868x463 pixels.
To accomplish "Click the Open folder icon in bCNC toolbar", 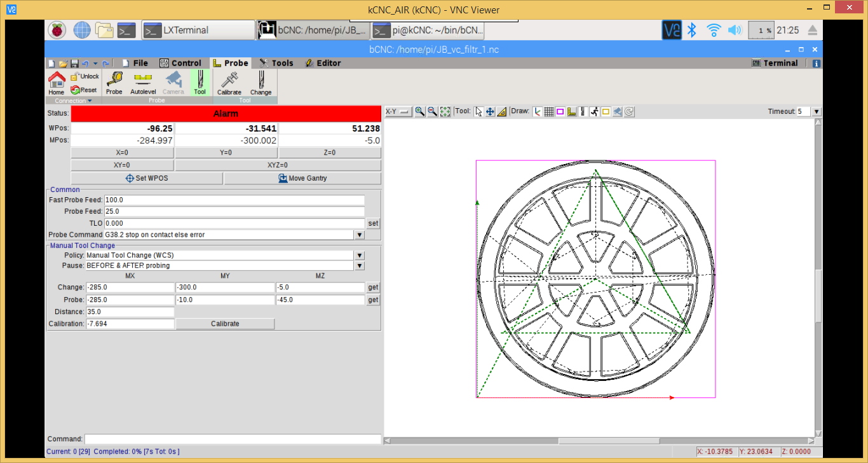I will (x=63, y=64).
